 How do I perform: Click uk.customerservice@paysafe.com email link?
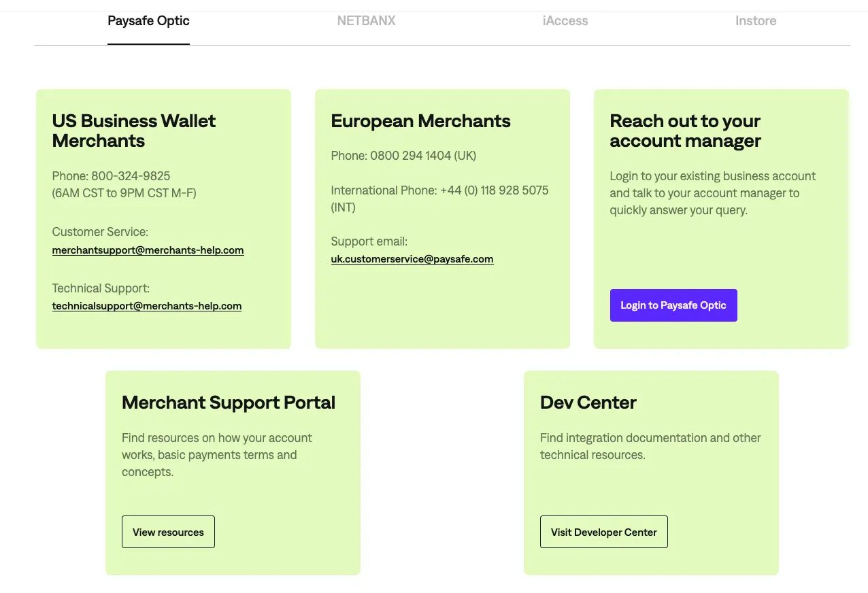coord(412,259)
